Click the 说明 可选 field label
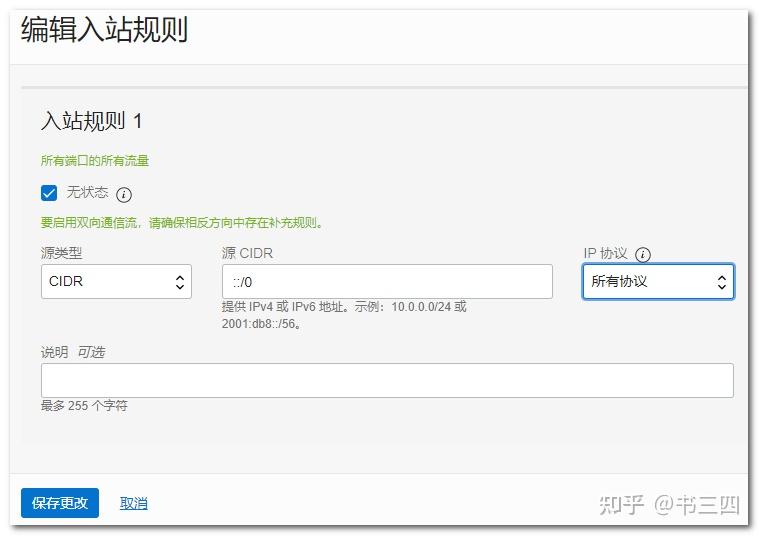The width and height of the screenshot is (759, 536). [72, 352]
